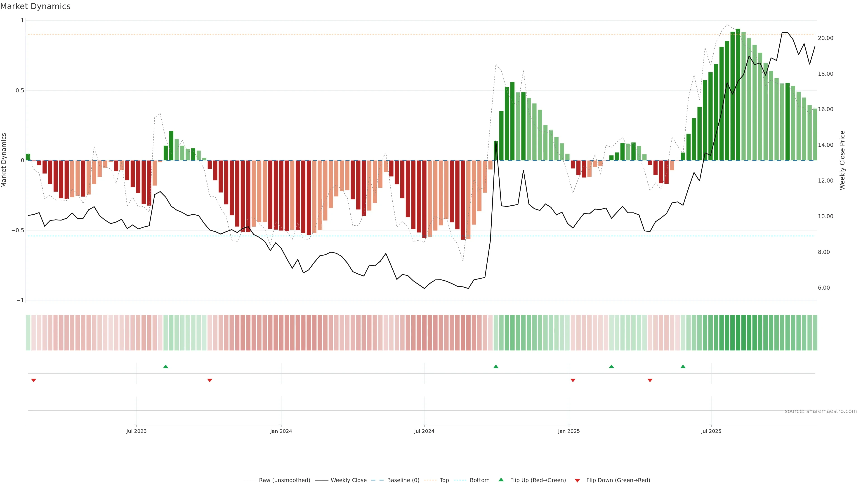Click the Market Dynamics chart title
Image resolution: width=868 pixels, height=488 pixels.
35,6
